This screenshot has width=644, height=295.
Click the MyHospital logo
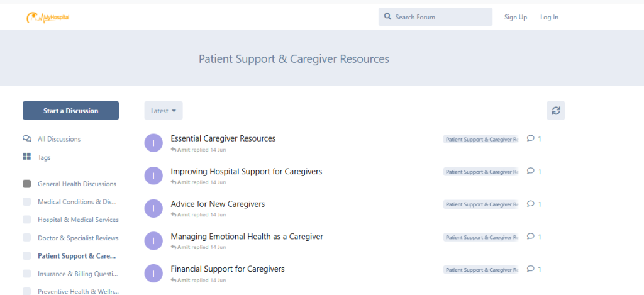[48, 17]
